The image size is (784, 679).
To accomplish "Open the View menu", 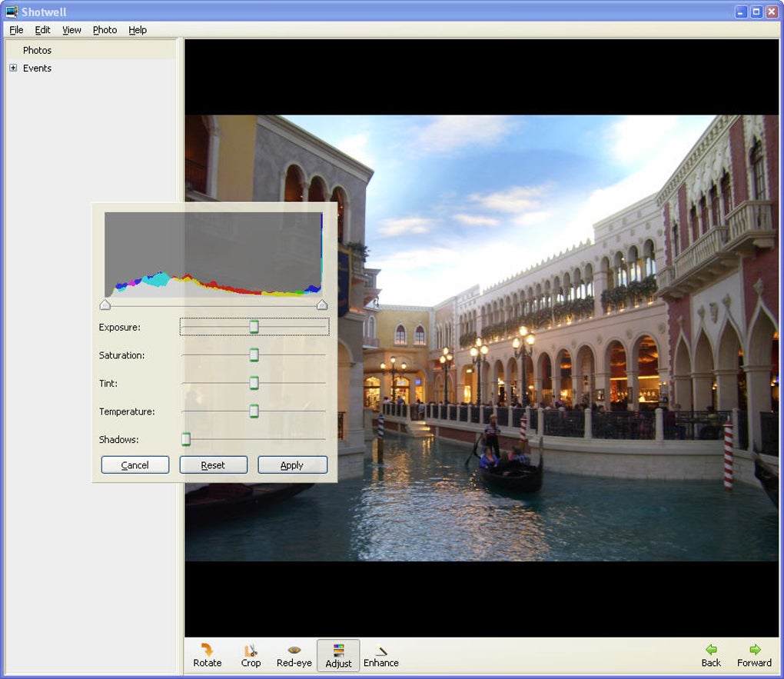I will (x=71, y=30).
